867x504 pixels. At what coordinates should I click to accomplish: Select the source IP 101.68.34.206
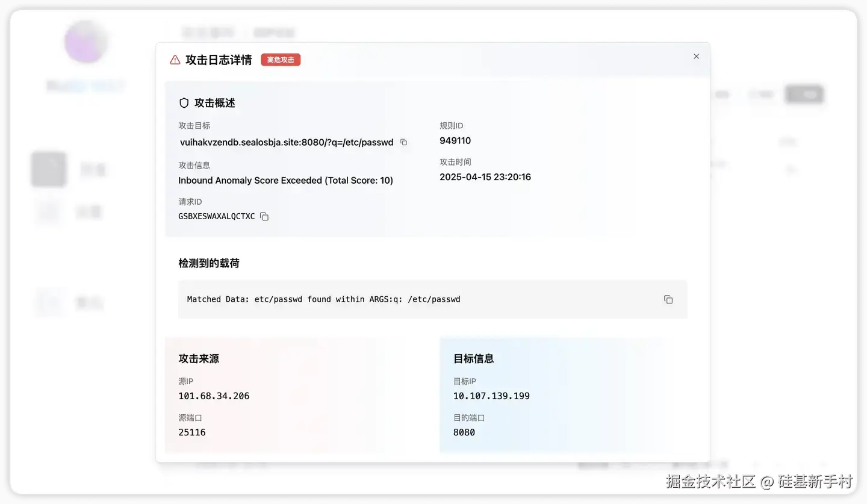click(214, 396)
